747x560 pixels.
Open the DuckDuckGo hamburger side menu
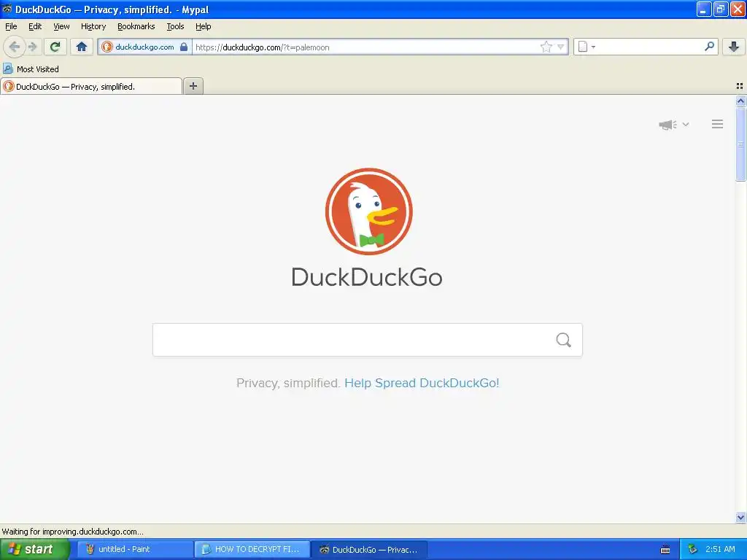click(718, 124)
